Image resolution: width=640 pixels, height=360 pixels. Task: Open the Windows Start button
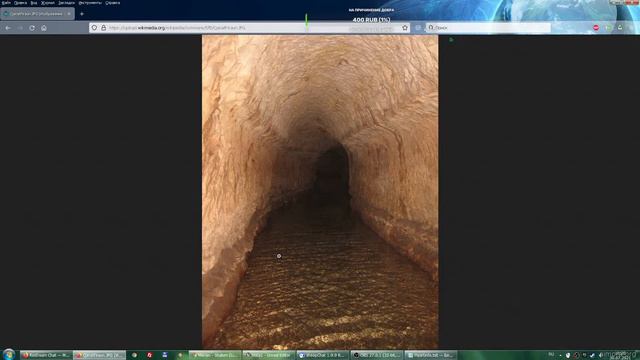tap(8, 354)
